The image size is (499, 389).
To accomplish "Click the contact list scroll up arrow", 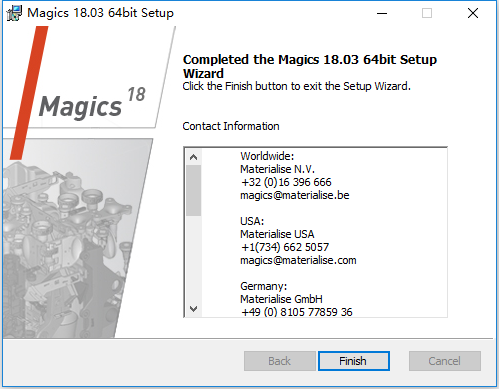I will click(193, 157).
